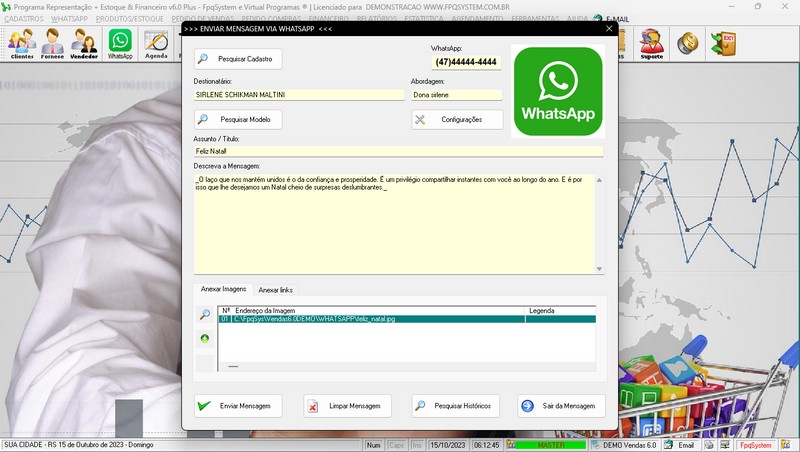Switch to Anexar links tab
The image size is (800, 452).
tap(276, 290)
